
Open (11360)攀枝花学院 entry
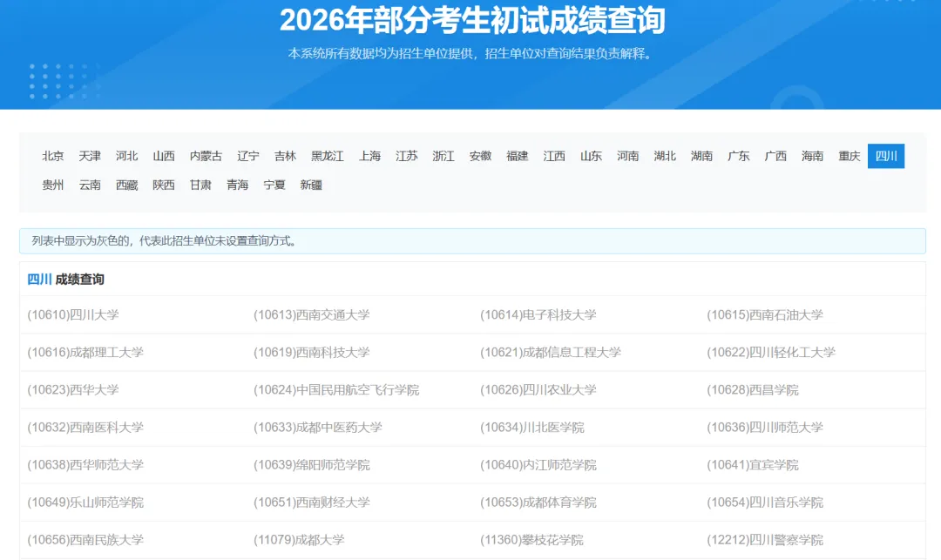pos(531,540)
